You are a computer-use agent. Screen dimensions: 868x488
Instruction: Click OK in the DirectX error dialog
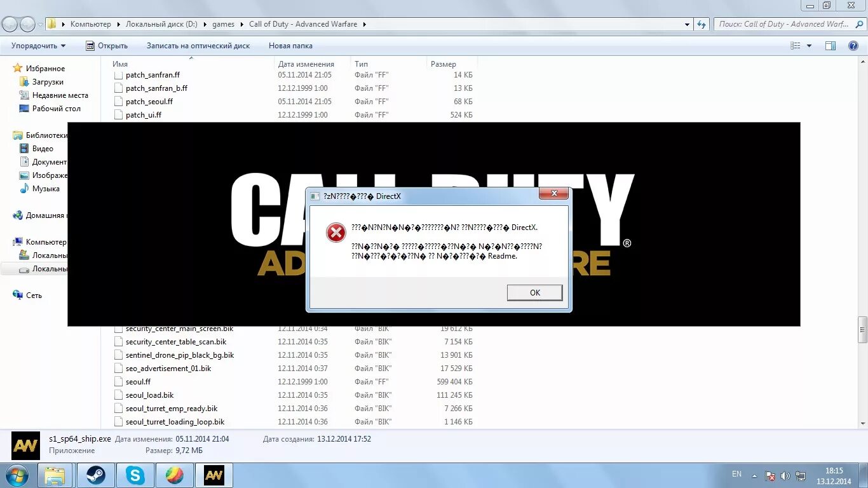point(534,292)
